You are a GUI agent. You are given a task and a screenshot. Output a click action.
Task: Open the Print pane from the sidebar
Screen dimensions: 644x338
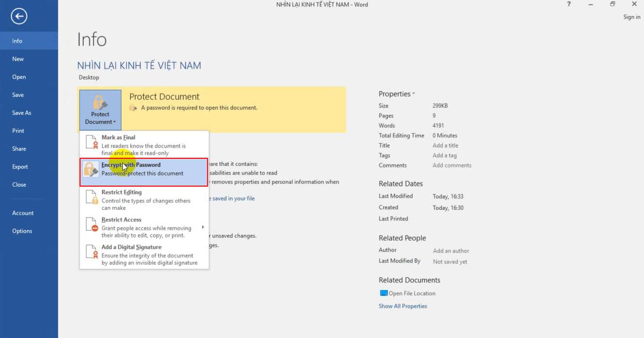tap(18, 130)
